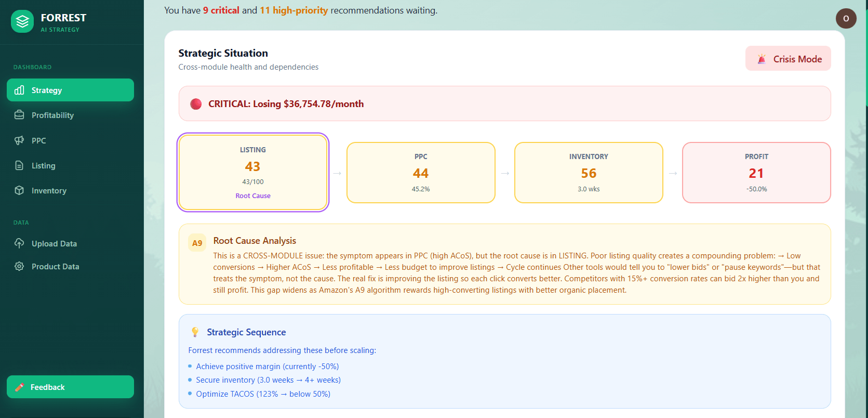The width and height of the screenshot is (868, 418).
Task: Click the Listing document icon
Action: point(19,165)
